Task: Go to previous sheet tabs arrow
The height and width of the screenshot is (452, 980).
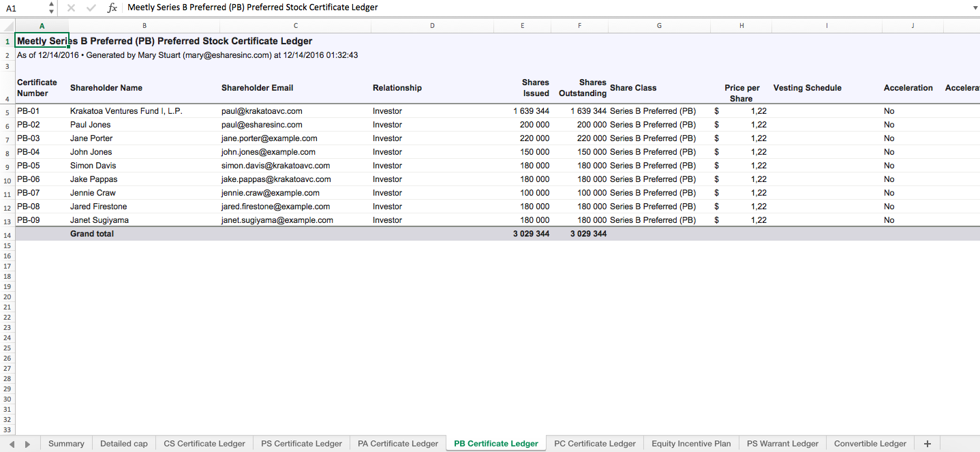Action: (x=12, y=444)
